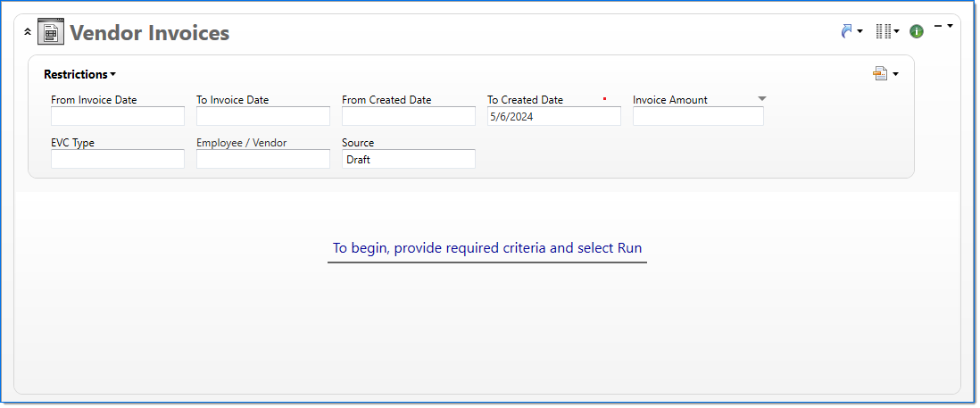Click the column layout grid icon
The image size is (980, 408).
click(x=883, y=31)
